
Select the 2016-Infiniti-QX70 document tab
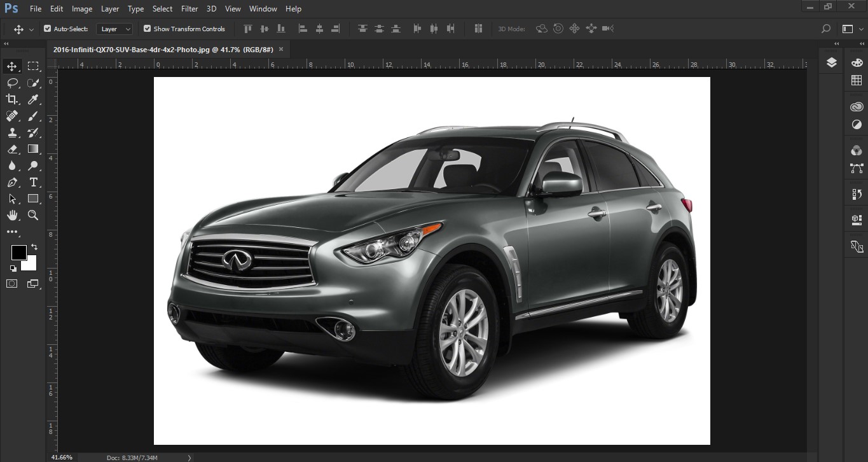pos(163,49)
